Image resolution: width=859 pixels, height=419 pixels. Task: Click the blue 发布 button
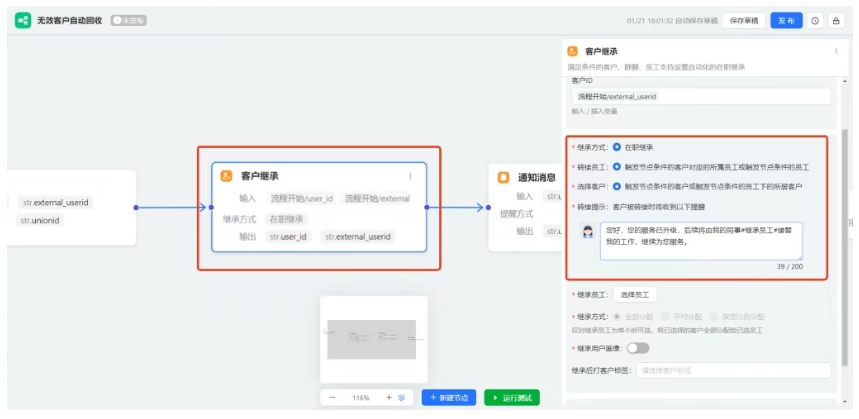(786, 21)
